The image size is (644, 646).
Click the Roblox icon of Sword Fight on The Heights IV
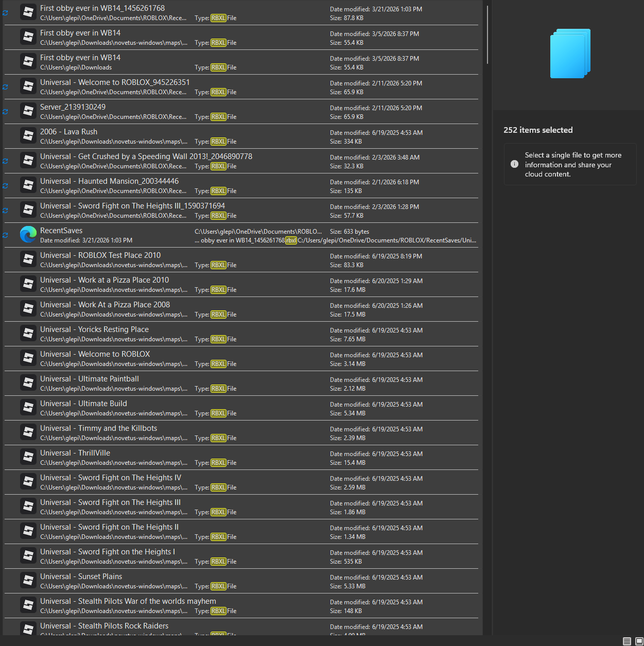pos(28,482)
